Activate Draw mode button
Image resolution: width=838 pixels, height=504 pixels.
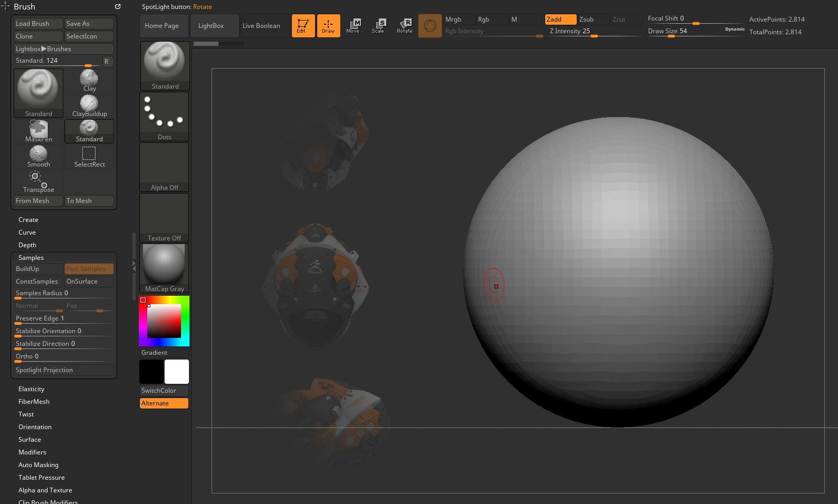(328, 26)
